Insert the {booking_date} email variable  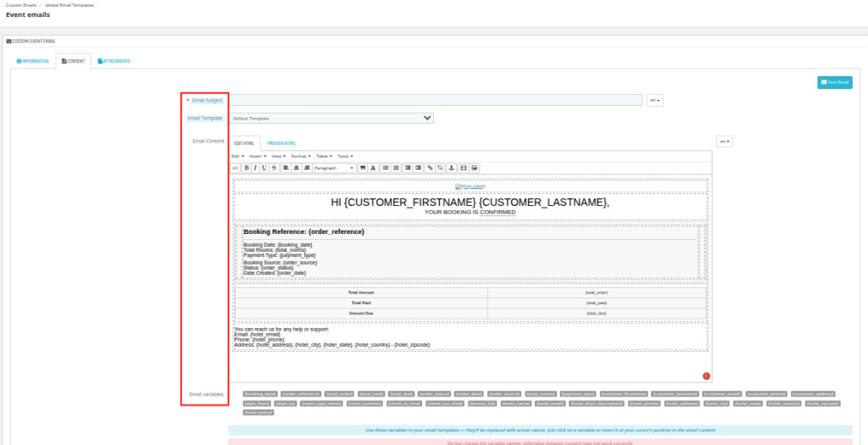(259, 394)
